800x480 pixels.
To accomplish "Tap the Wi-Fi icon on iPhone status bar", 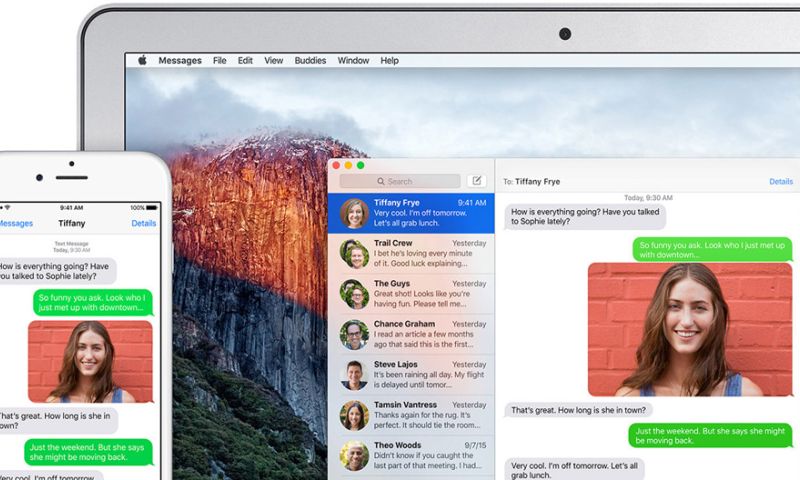I will (7, 208).
